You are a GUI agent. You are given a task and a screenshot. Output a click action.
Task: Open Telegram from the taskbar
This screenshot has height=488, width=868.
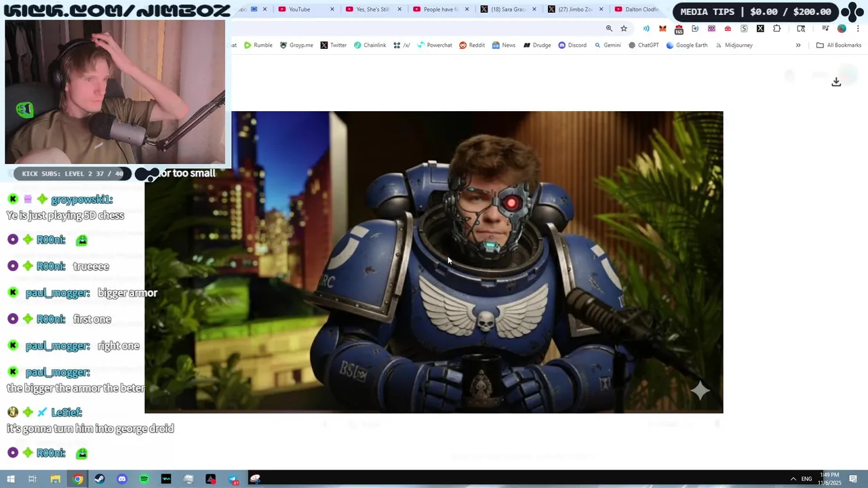(x=233, y=479)
